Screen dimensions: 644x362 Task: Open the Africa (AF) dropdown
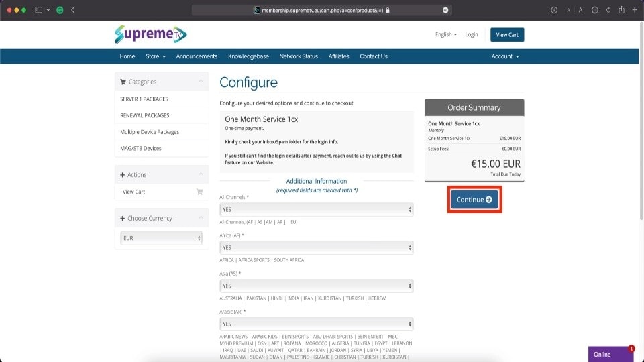[x=316, y=248]
